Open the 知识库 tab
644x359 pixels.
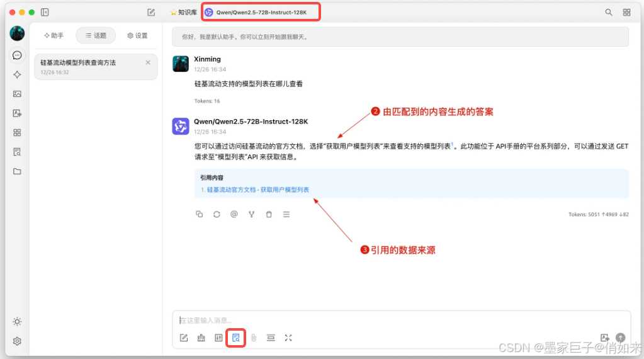pyautogui.click(x=184, y=13)
